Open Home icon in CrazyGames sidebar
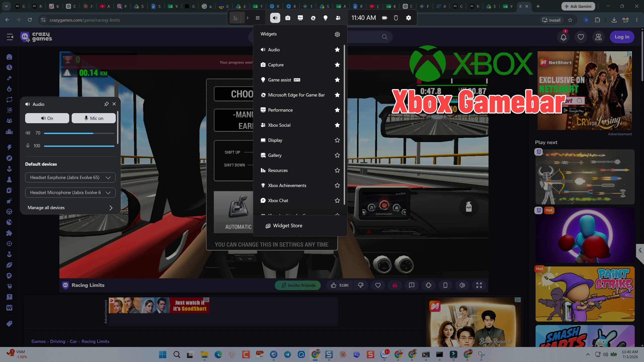The width and height of the screenshot is (644, 362). pyautogui.click(x=9, y=57)
